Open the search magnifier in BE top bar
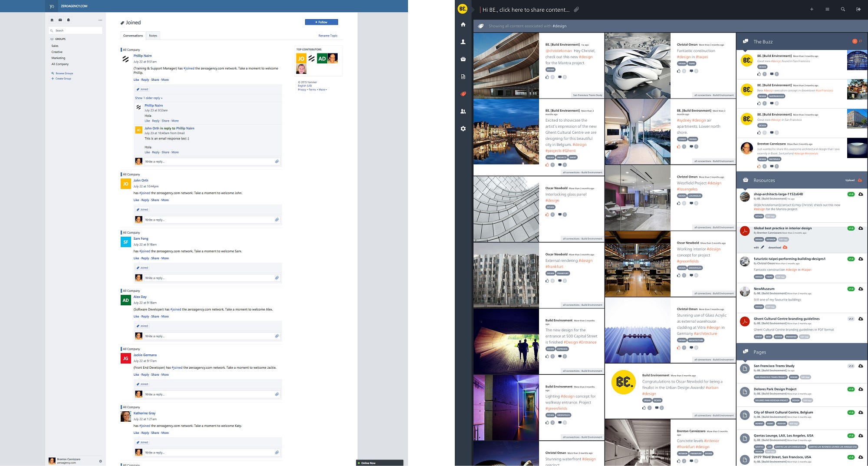The image size is (868, 466). tap(843, 9)
